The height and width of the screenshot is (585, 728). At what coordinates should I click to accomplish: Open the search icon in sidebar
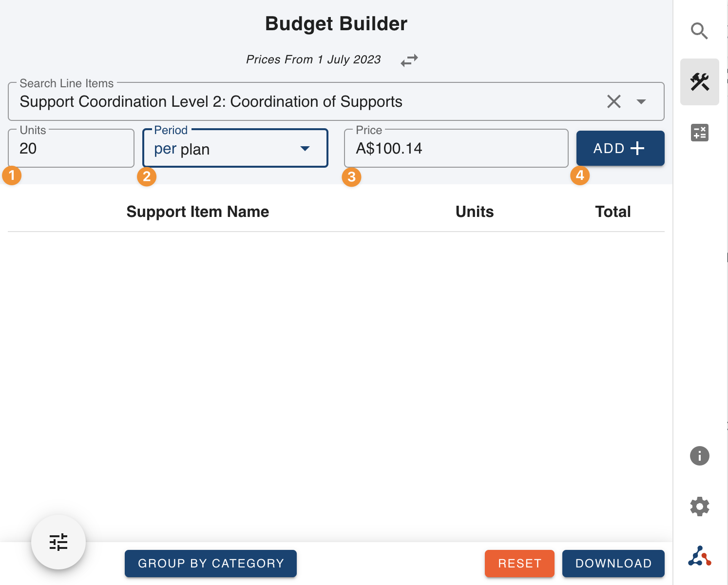(x=699, y=31)
